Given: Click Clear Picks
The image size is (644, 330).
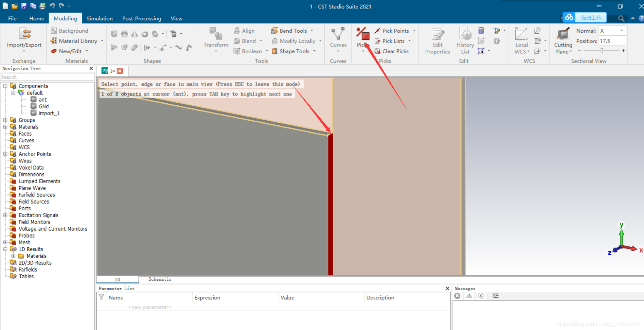Looking at the screenshot, I should point(392,51).
